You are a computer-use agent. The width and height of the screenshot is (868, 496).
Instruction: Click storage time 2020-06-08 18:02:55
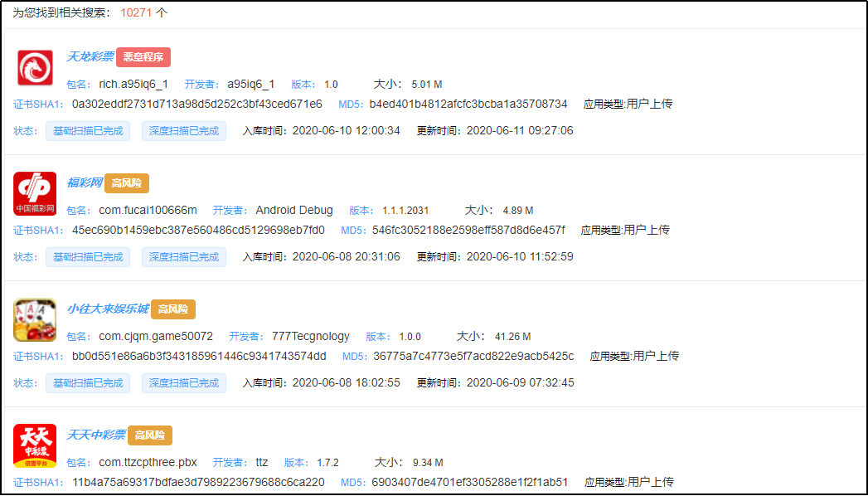point(346,382)
